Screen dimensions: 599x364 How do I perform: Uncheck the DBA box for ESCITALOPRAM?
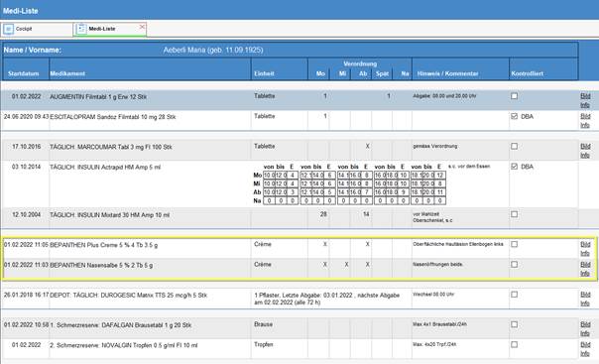click(x=514, y=116)
